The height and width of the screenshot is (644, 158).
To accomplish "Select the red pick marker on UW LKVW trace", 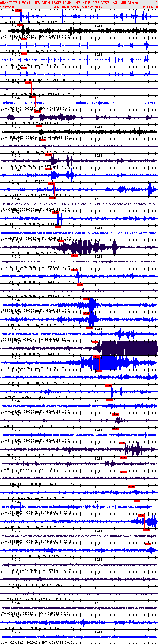I will pos(148,544).
